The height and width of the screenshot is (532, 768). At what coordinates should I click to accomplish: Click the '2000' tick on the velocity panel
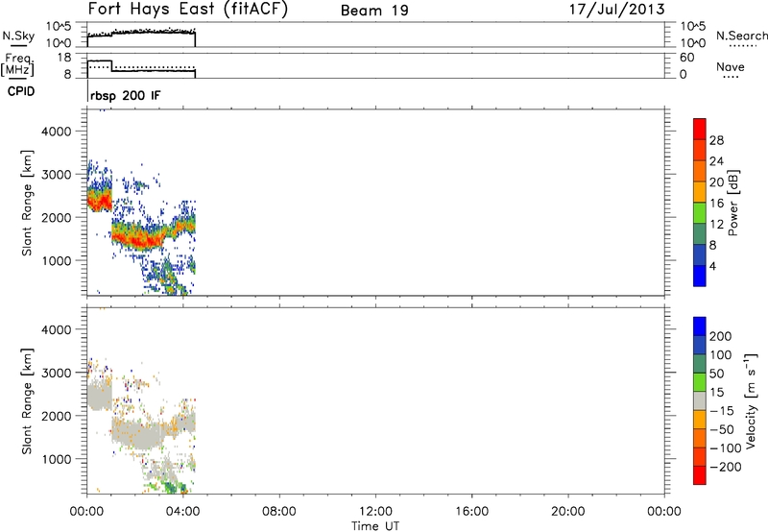57,416
